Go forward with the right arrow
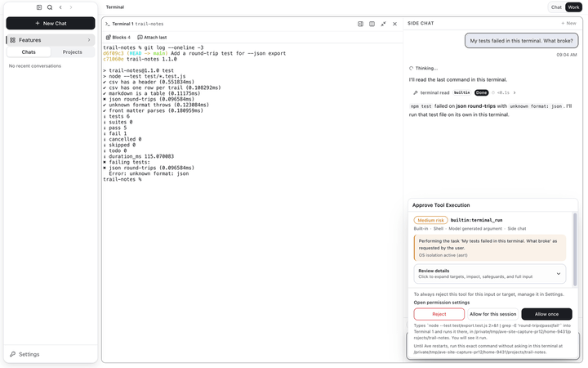588x368 pixels. (71, 7)
